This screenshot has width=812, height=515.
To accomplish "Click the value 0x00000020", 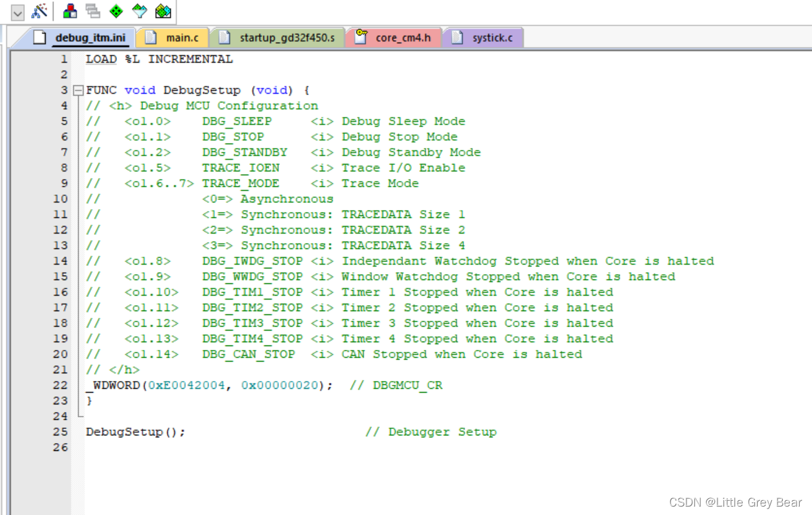I will [x=279, y=385].
